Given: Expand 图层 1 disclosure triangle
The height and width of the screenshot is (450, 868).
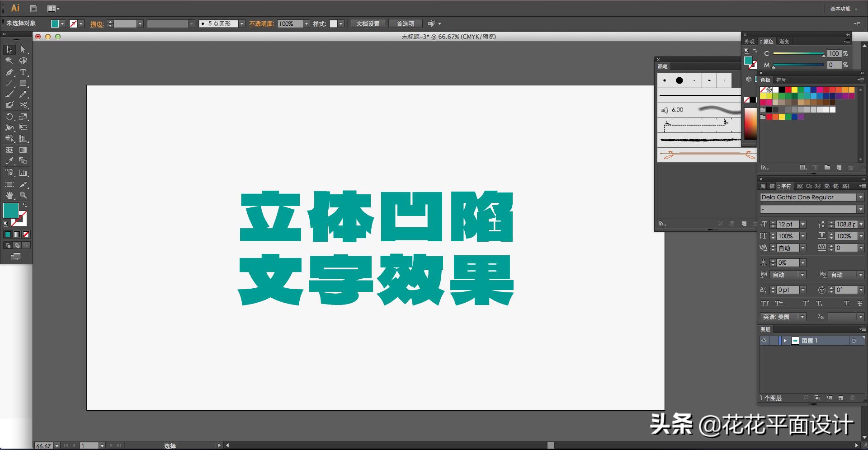Looking at the screenshot, I should [x=785, y=341].
